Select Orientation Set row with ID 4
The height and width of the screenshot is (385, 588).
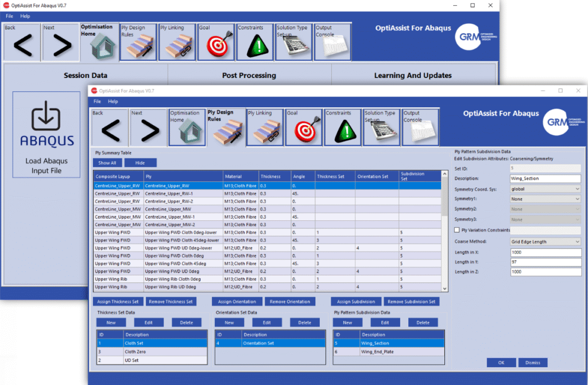click(270, 343)
